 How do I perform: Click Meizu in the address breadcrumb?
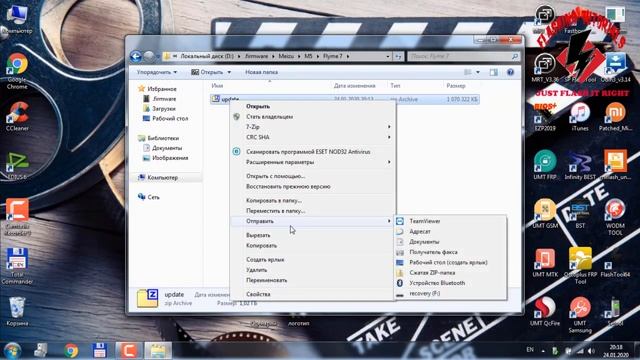[286, 56]
